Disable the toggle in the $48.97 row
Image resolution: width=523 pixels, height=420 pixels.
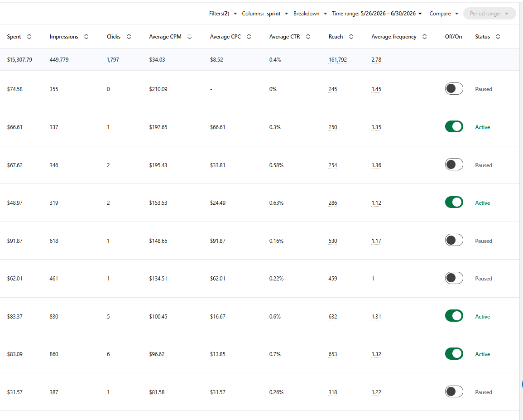[x=454, y=203]
